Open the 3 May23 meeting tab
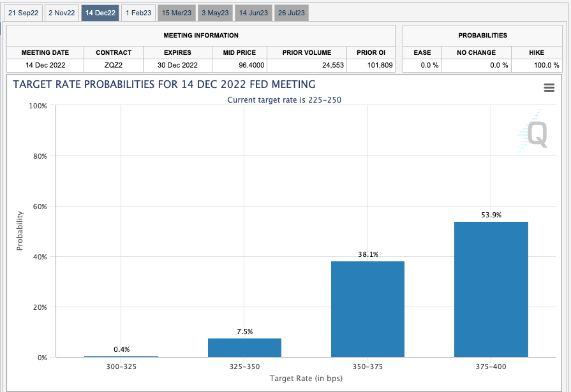The height and width of the screenshot is (392, 571). click(x=215, y=13)
